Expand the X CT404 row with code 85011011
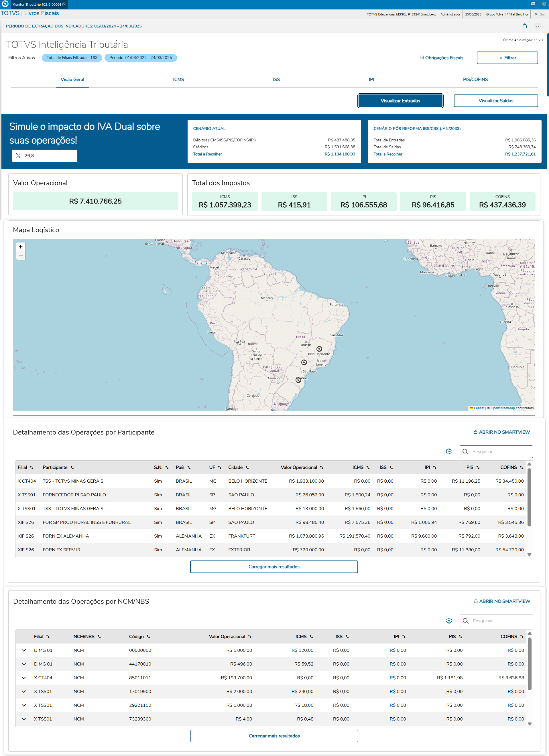 click(x=24, y=678)
